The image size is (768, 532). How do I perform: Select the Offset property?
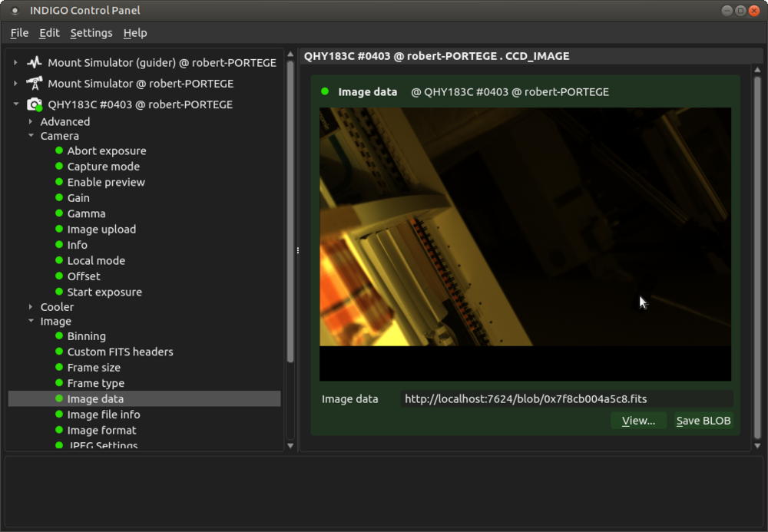(84, 276)
